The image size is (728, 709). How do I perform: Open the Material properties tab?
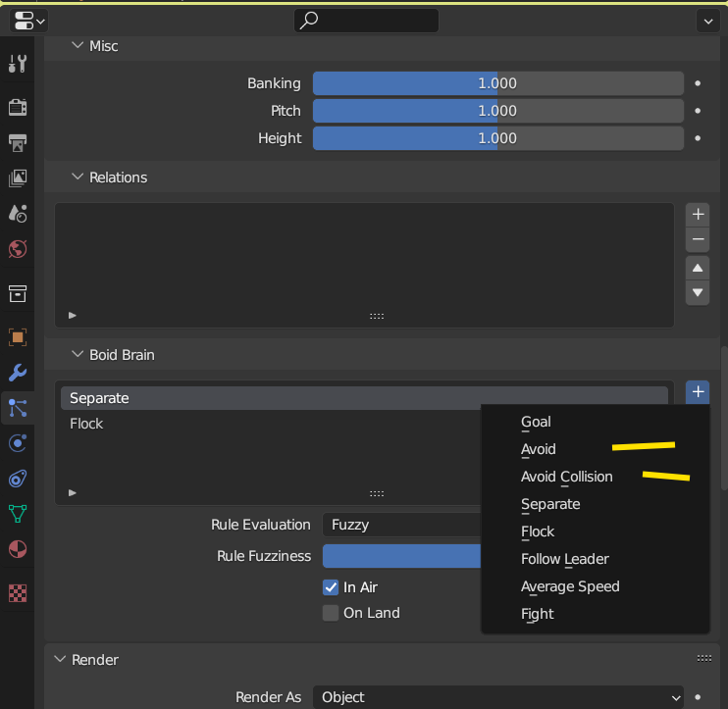coord(18,548)
